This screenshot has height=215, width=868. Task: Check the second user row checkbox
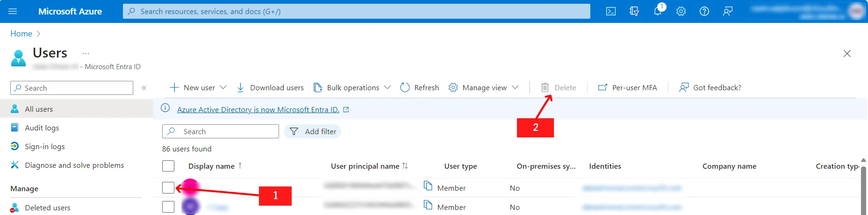pyautogui.click(x=168, y=207)
